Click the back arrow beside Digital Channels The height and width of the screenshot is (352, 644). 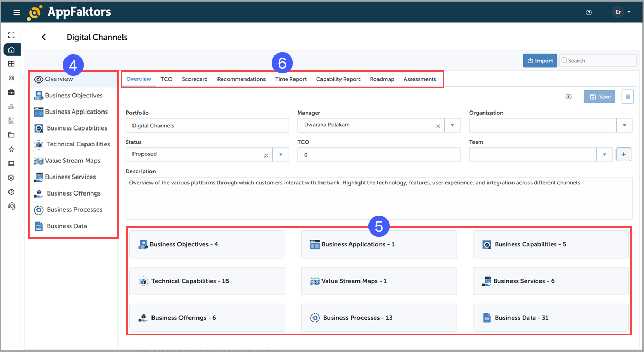(x=44, y=37)
